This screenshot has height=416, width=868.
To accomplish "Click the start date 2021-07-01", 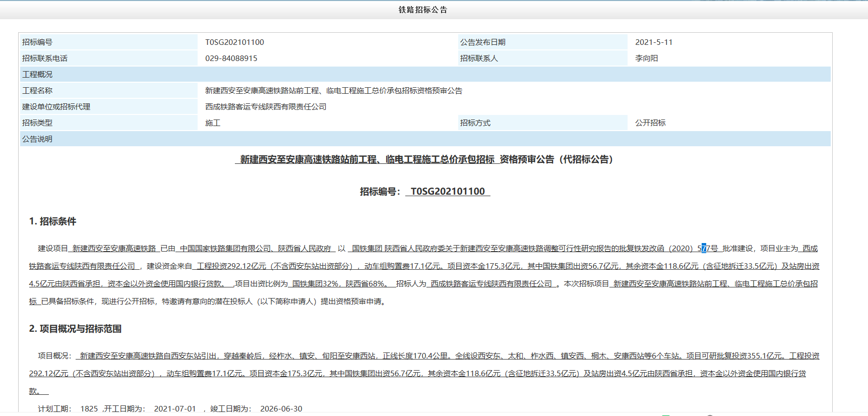I will coord(175,409).
